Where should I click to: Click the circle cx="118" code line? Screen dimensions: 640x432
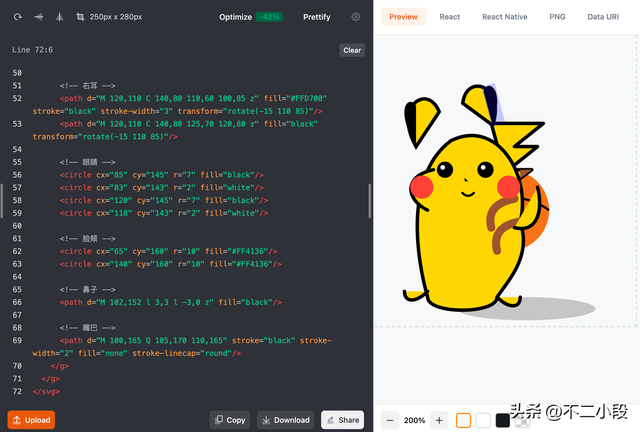(x=164, y=213)
